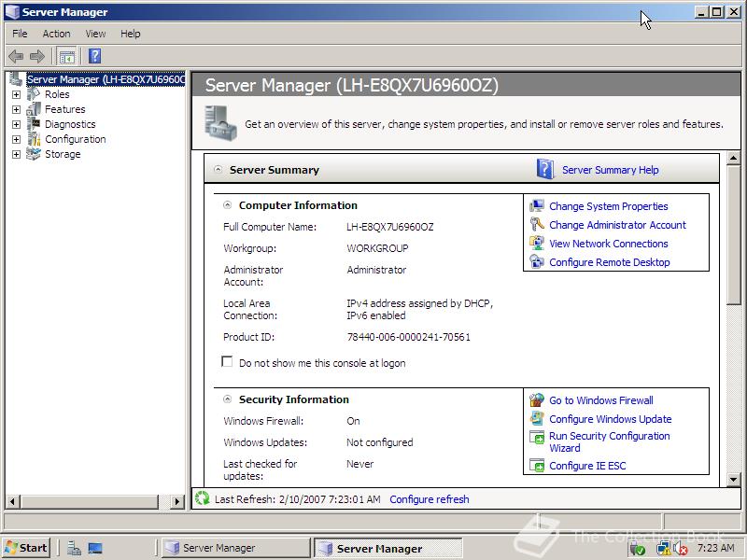Click the Configure Remote Desktop icon
This screenshot has width=747, height=560.
(537, 262)
